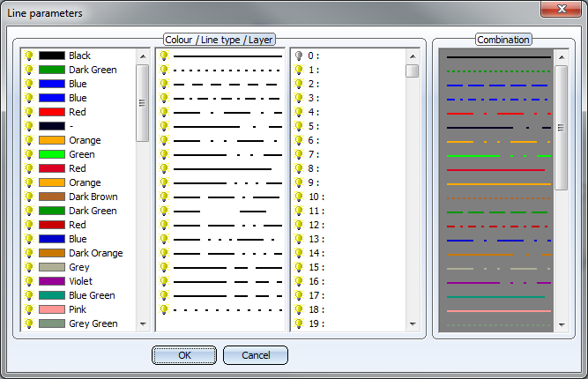The height and width of the screenshot is (379, 588).
Task: Click the lightbulb beside layer 5
Action: pyautogui.click(x=299, y=126)
